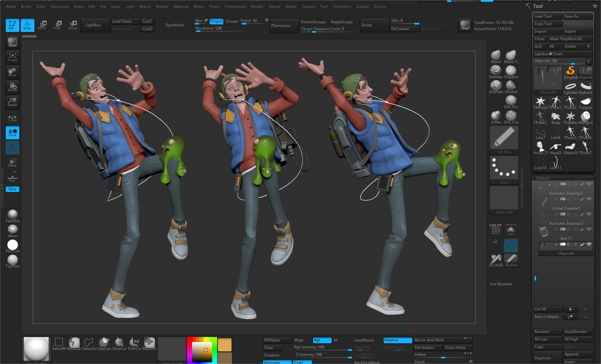
Task: Toggle Rgb paint channel
Action: [x=322, y=340]
